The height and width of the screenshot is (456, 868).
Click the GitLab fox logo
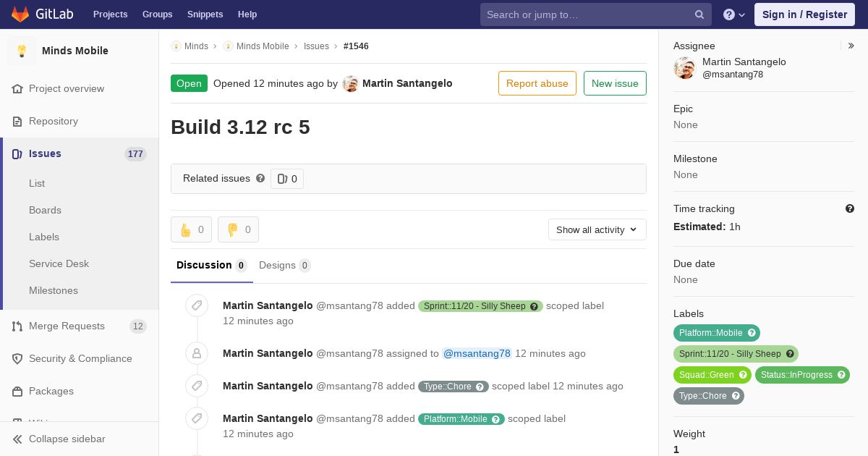pyautogui.click(x=20, y=14)
